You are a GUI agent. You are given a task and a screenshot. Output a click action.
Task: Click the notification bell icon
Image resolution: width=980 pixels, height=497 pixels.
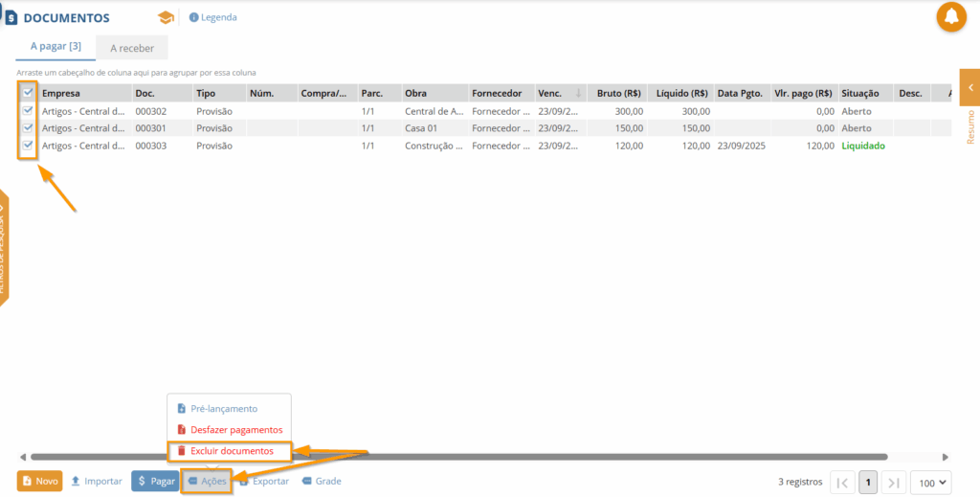coord(951,17)
